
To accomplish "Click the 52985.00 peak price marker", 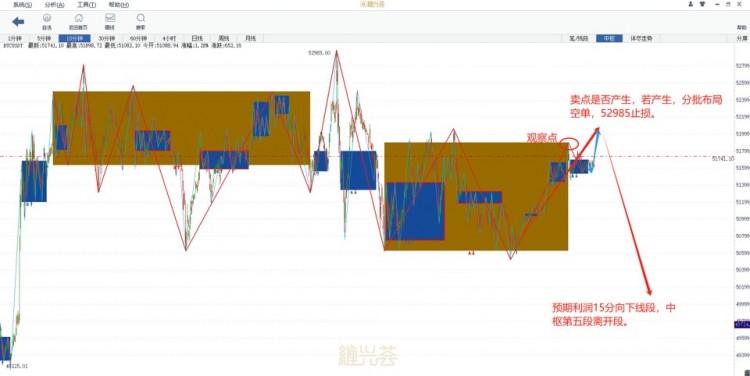I will coord(320,53).
